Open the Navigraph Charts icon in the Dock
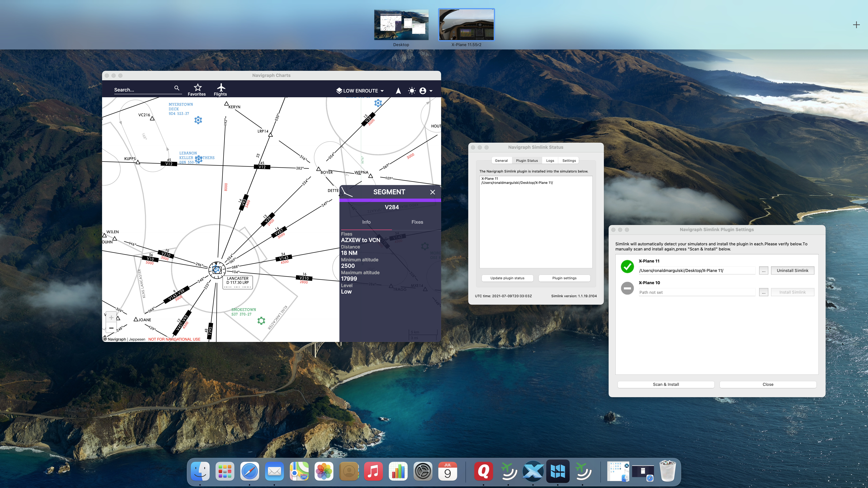The width and height of the screenshot is (868, 488). pyautogui.click(x=558, y=471)
